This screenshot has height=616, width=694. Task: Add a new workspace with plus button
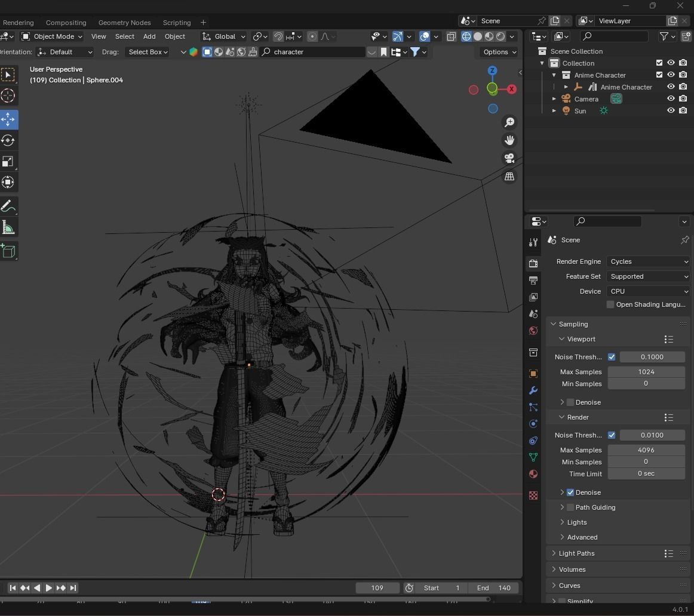[x=203, y=23]
